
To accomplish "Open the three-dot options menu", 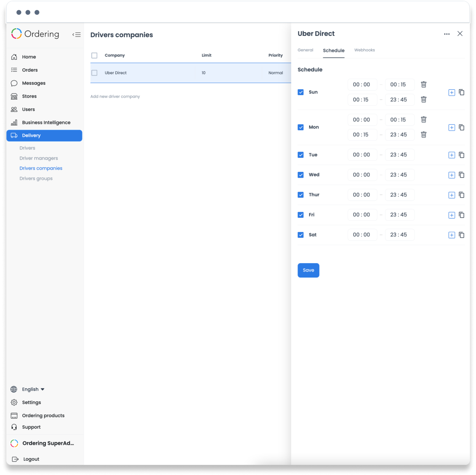I will pos(447,34).
